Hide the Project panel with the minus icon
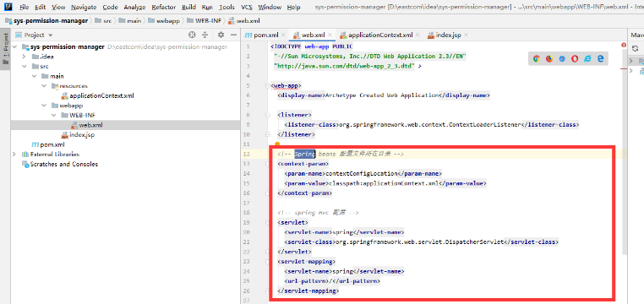This screenshot has height=304, width=644. [x=233, y=35]
